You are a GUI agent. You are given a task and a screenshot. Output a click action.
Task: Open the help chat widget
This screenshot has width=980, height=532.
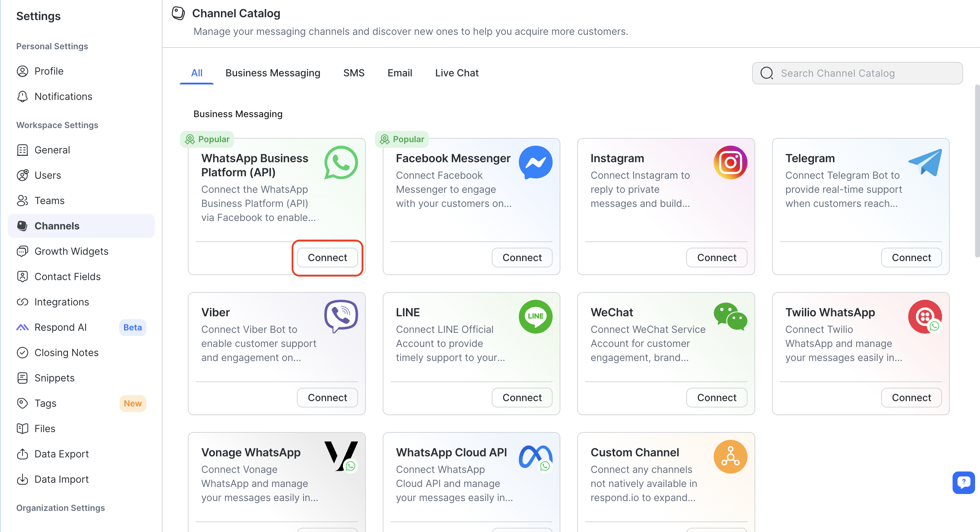click(963, 482)
